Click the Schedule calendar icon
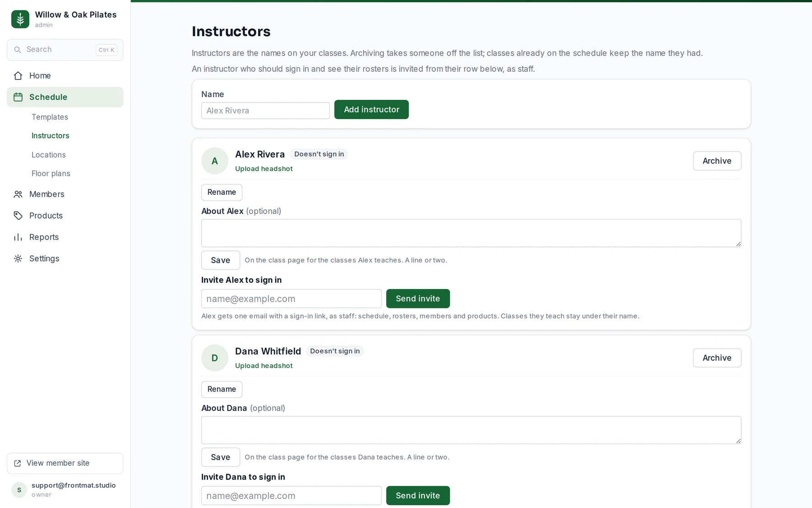Viewport: 812px width, 508px height. [18, 97]
